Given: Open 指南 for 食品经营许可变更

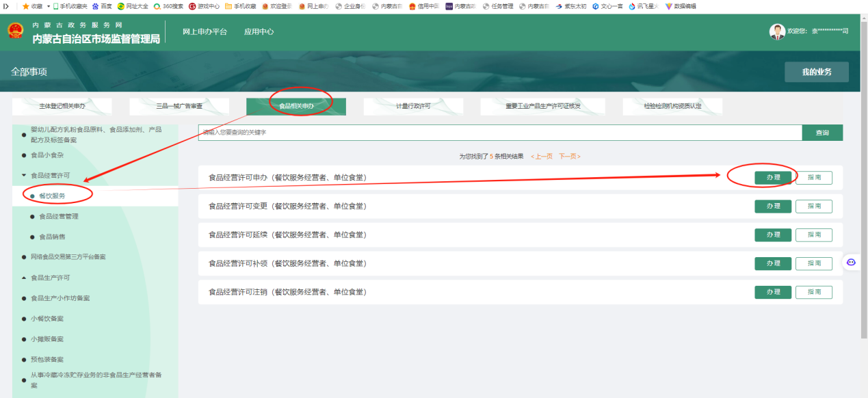Looking at the screenshot, I should (814, 206).
